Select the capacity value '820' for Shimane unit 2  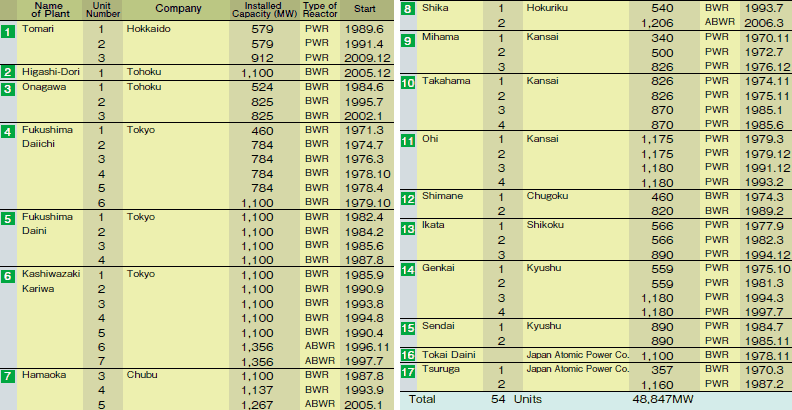click(662, 211)
